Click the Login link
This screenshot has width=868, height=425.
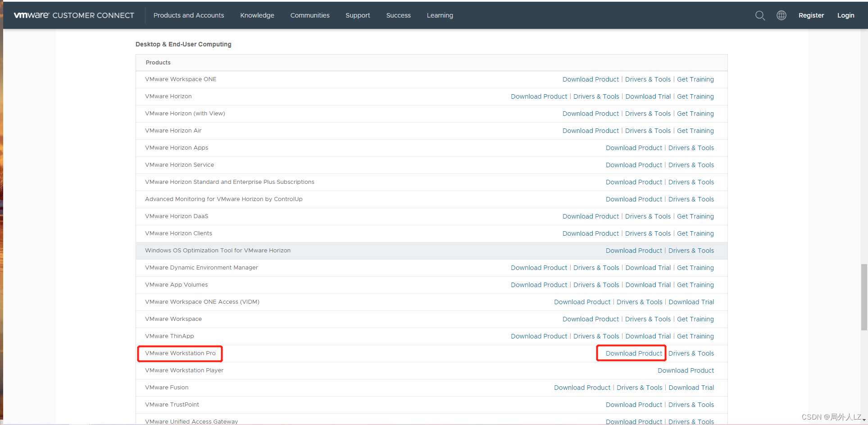click(x=846, y=15)
